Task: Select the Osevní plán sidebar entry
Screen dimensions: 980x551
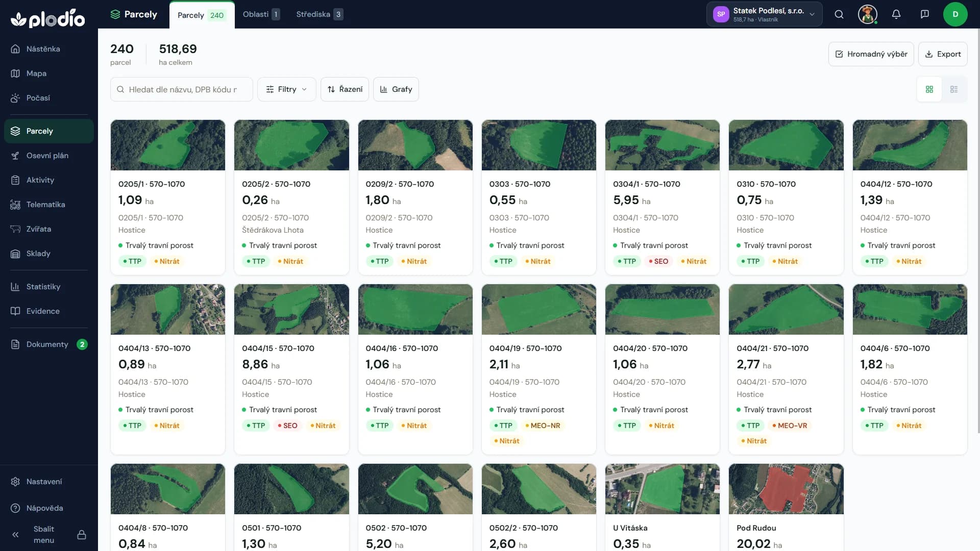Action: tap(49, 156)
